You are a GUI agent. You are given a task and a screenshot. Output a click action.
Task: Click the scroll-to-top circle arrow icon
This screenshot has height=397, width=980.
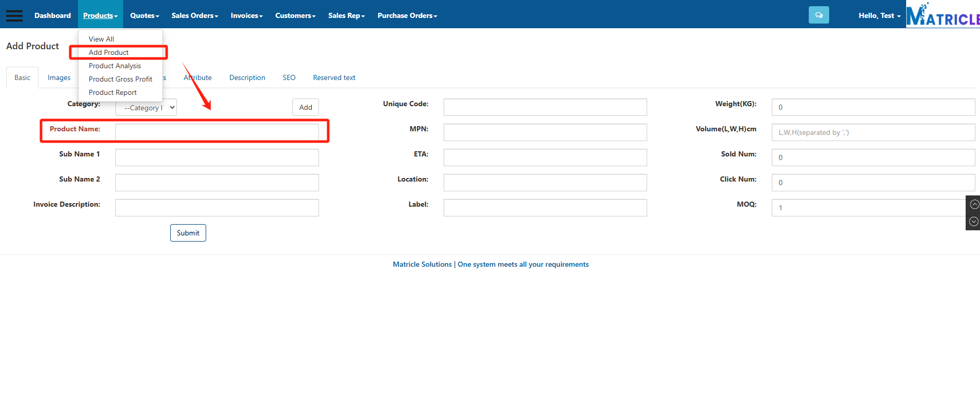974,204
